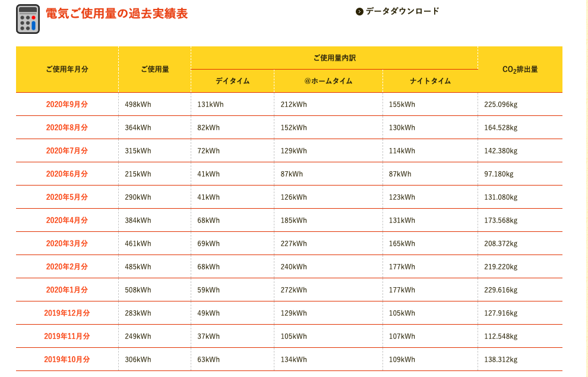This screenshot has height=377, width=588.
Task: Select the 508kWh usage cell
Action: pyautogui.click(x=155, y=290)
